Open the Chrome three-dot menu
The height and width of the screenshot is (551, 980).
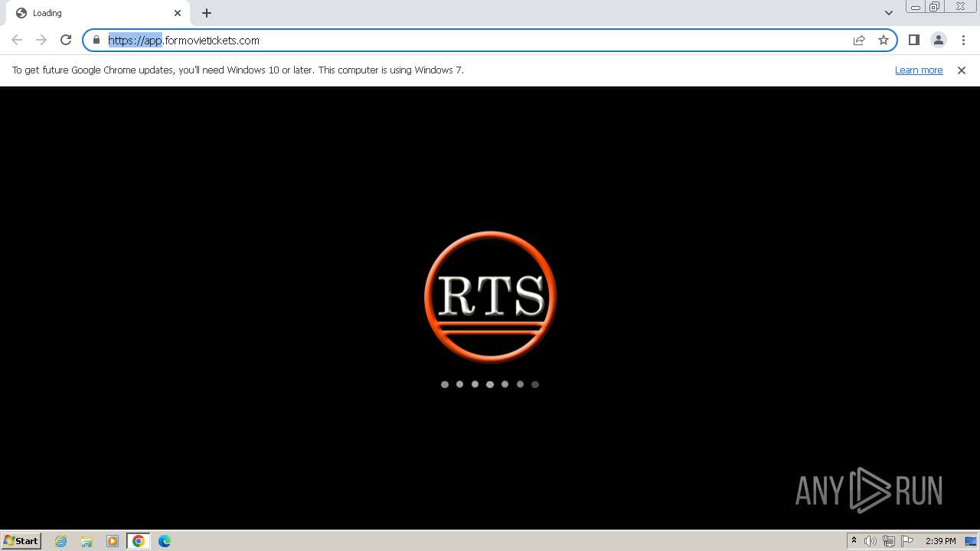tap(964, 40)
